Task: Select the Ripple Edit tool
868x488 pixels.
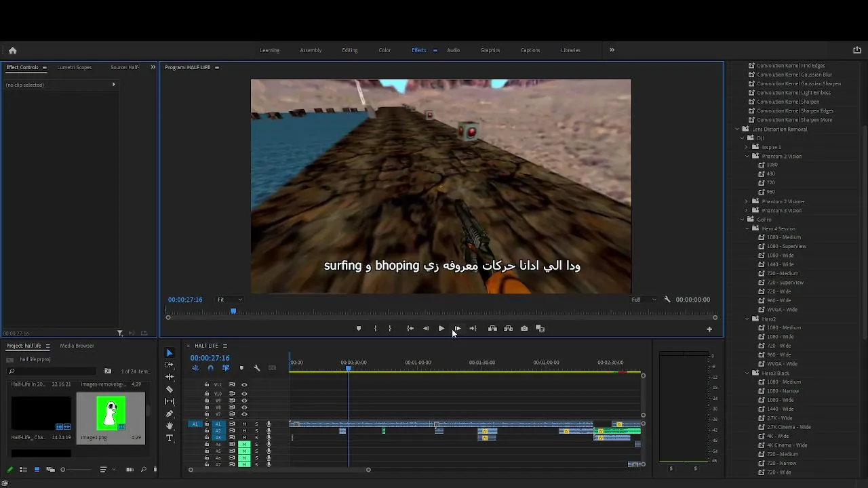Action: click(x=170, y=377)
